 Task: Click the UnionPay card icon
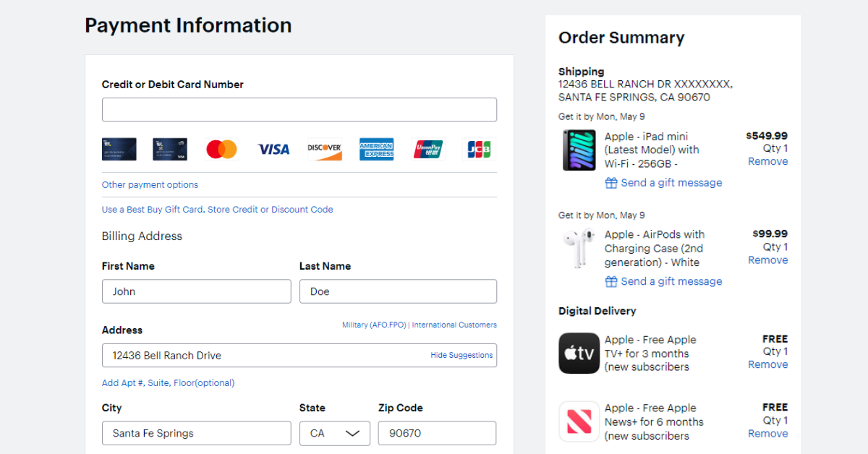pyautogui.click(x=427, y=149)
